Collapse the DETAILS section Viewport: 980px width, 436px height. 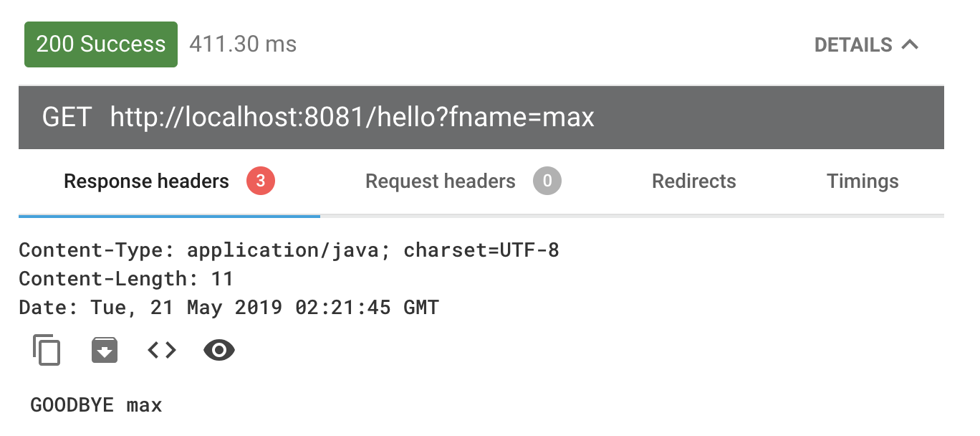click(x=866, y=44)
